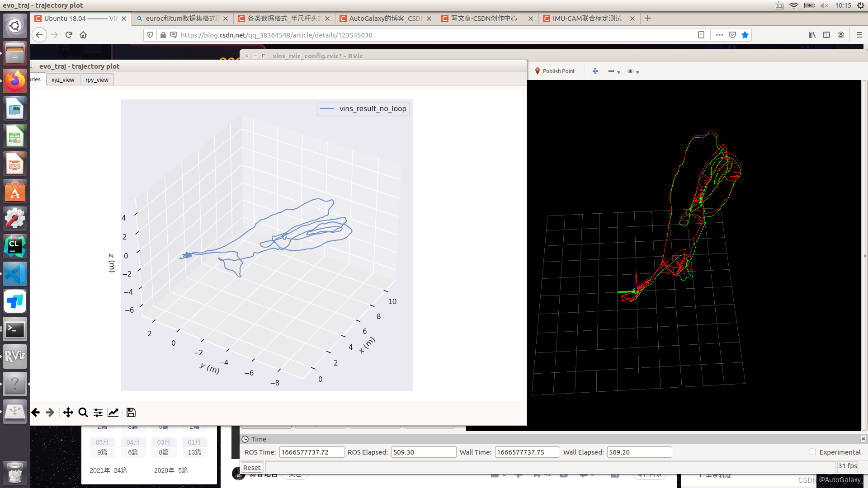Open the Firefox hamburger menu
The height and width of the screenshot is (488, 868).
click(859, 35)
